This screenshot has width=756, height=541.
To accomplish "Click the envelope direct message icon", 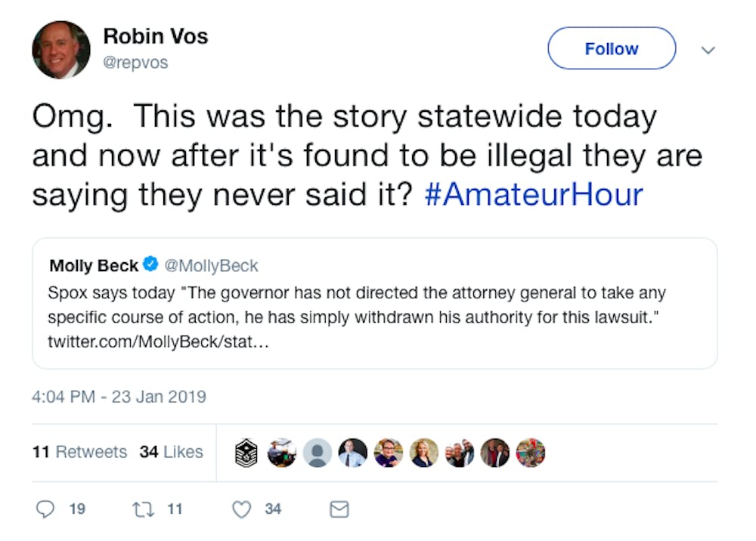I will coord(339,510).
